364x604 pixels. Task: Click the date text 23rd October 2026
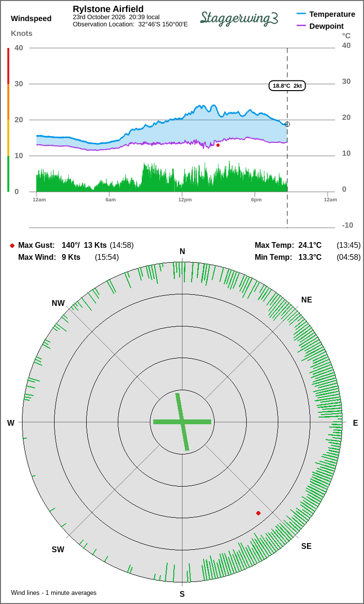(99, 17)
